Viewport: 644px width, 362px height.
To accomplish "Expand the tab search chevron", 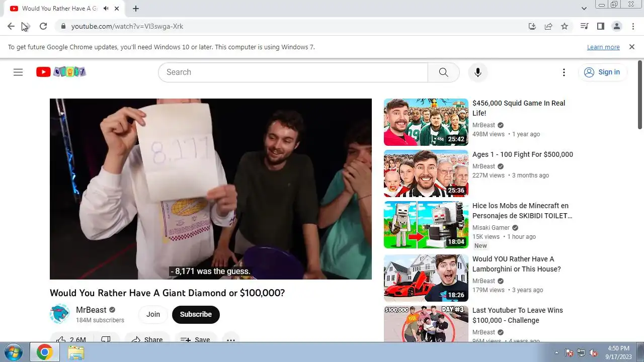I will click(584, 9).
